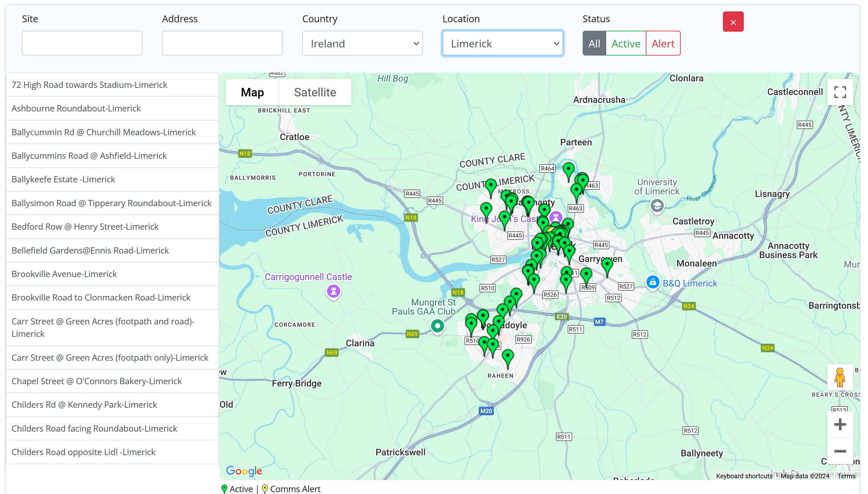Click the B&Q Limerick shopping icon

tap(652, 282)
